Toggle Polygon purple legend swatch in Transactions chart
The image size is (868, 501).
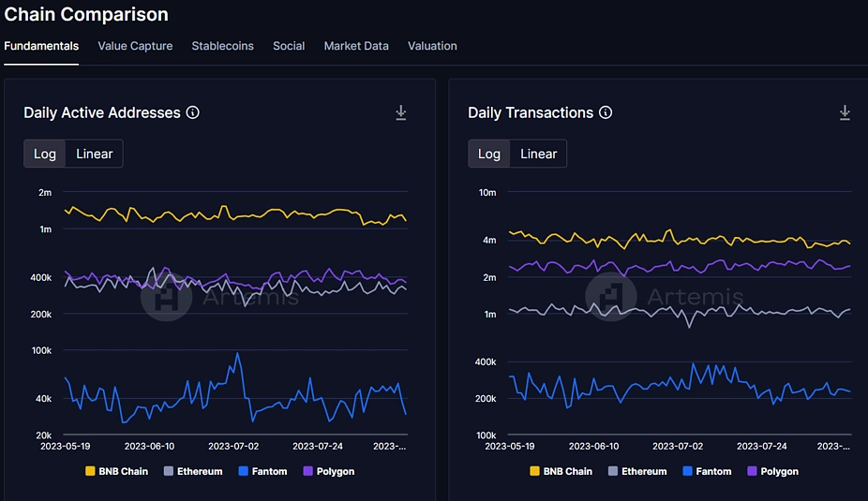click(x=752, y=471)
